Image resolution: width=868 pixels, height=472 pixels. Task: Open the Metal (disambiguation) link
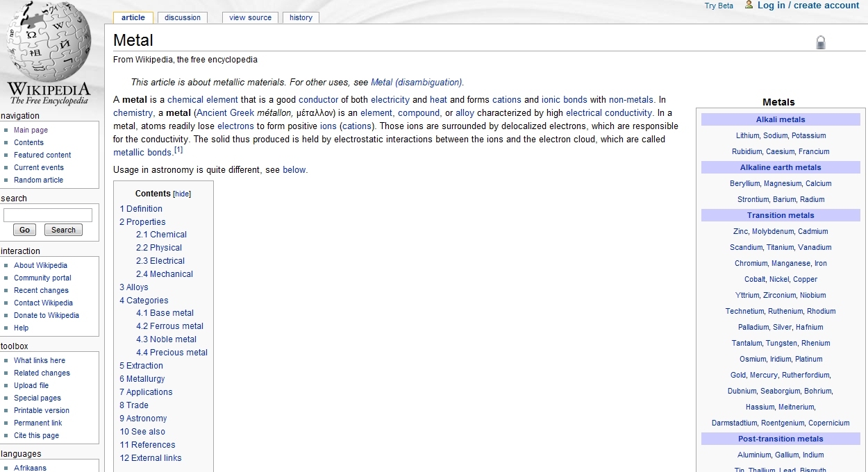click(x=417, y=82)
